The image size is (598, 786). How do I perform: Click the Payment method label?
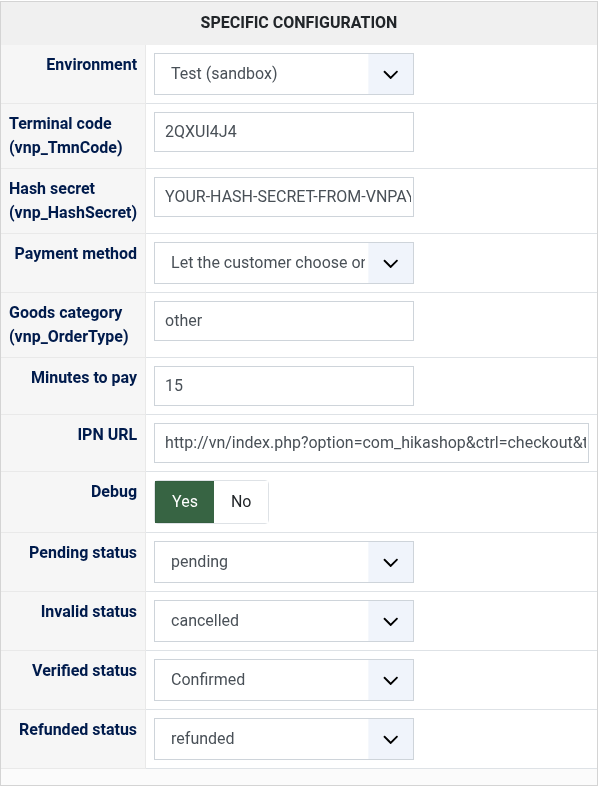click(x=75, y=254)
